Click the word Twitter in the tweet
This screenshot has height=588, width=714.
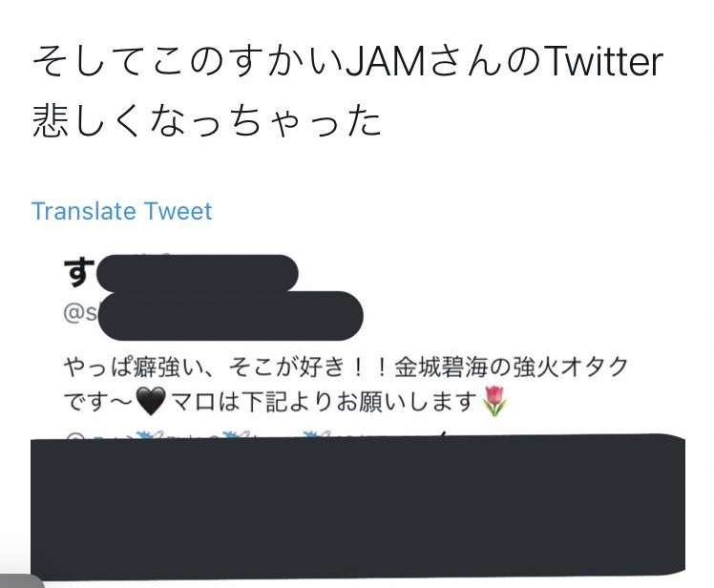point(605,61)
